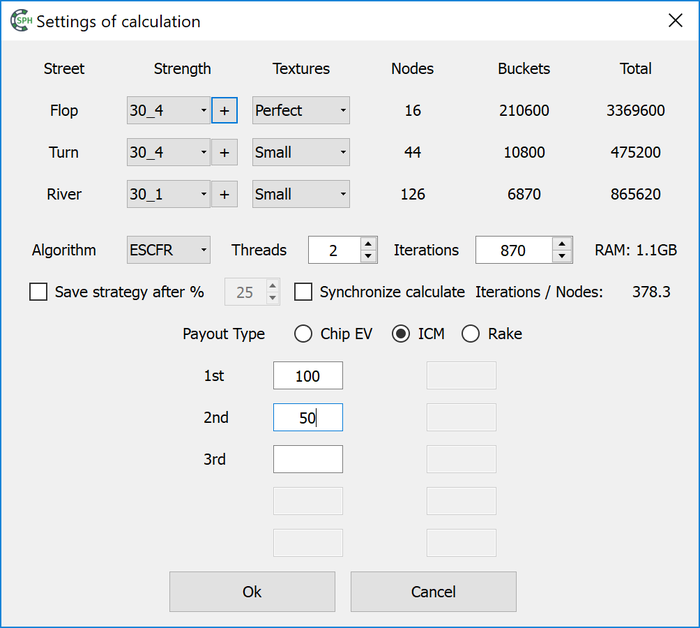The image size is (700, 628).
Task: Decrease Iterations using the down arrow
Action: pyautogui.click(x=562, y=257)
